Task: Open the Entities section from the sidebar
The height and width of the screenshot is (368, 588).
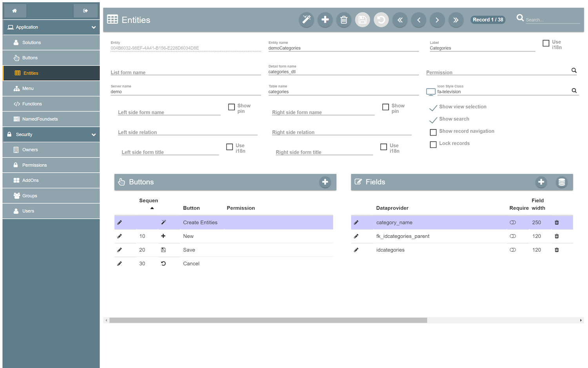Action: click(51, 73)
